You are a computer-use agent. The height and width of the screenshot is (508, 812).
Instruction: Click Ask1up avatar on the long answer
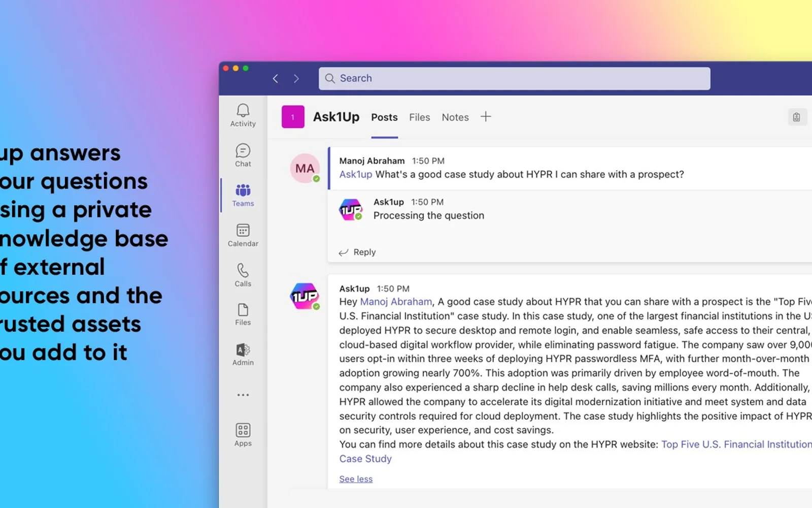tap(304, 296)
